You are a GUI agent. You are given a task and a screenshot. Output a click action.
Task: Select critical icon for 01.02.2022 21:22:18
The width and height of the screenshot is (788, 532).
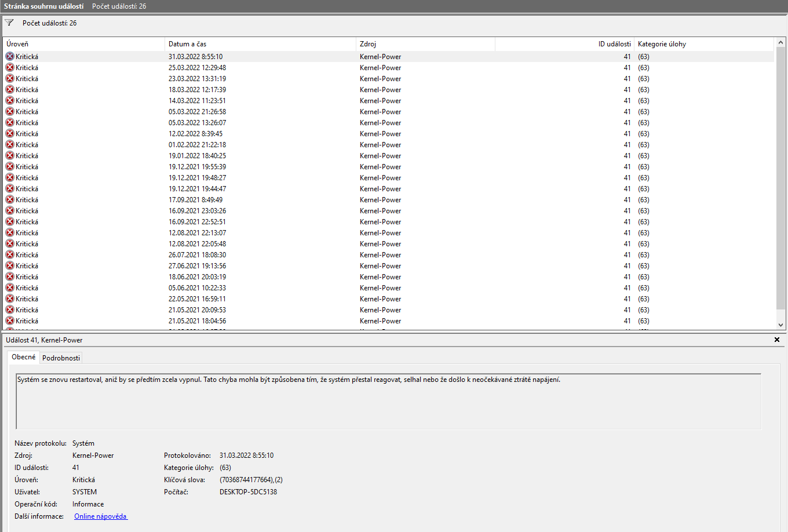coord(10,144)
